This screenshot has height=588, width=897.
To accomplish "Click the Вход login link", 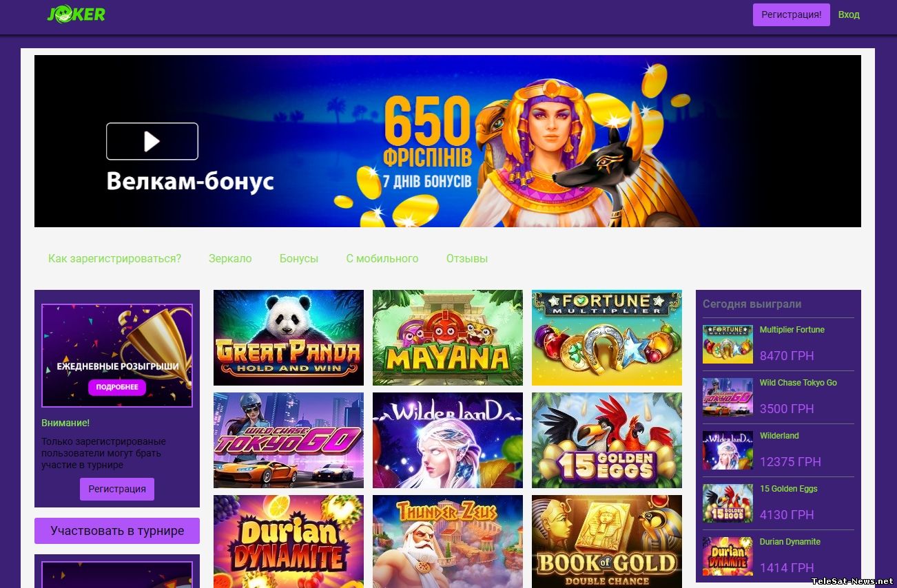I will pyautogui.click(x=849, y=14).
